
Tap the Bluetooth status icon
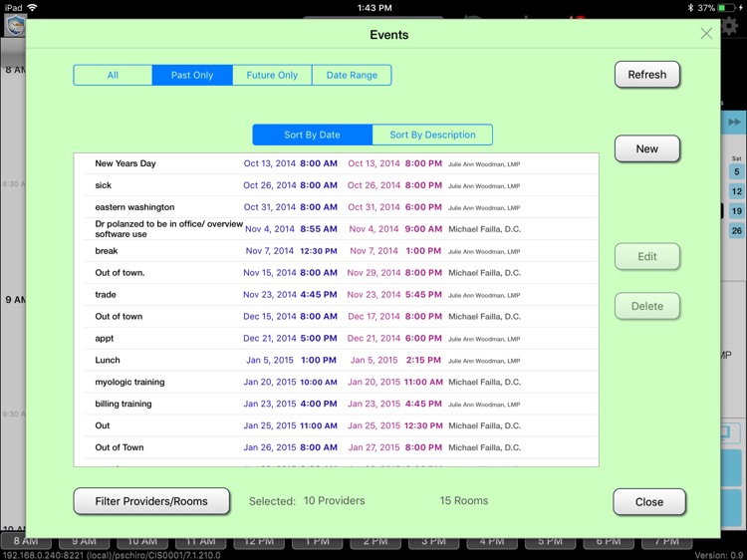(x=690, y=8)
